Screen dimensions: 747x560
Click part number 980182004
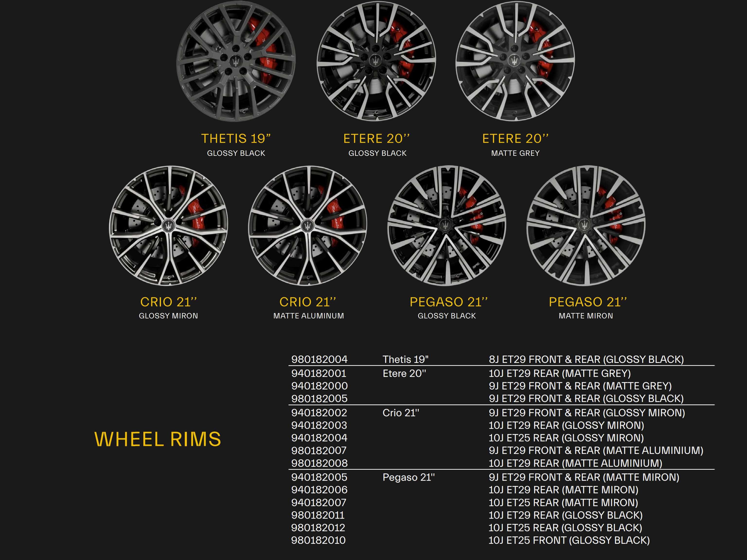320,359
